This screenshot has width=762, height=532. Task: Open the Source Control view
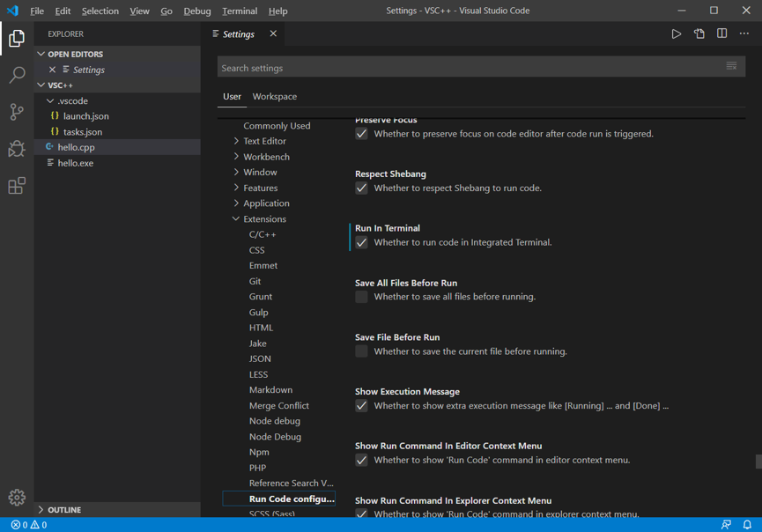17,112
